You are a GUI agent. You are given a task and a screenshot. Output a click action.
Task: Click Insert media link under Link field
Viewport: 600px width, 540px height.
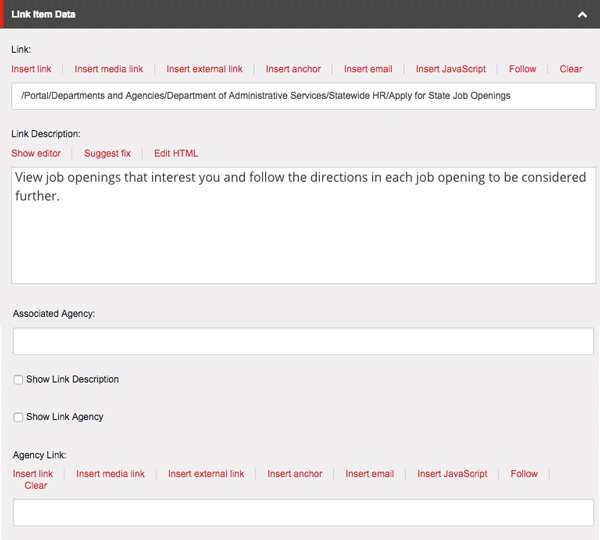pyautogui.click(x=109, y=69)
